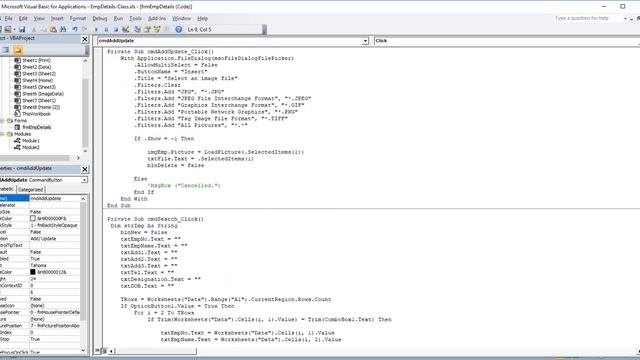640x360 pixels.
Task: Open the Tools menu
Action: [135, 18]
